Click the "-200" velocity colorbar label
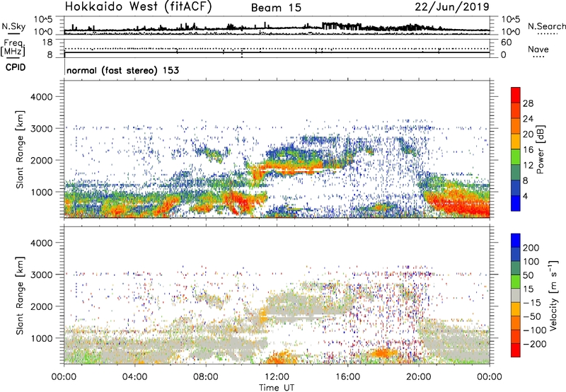The width and height of the screenshot is (566, 392). (535, 345)
